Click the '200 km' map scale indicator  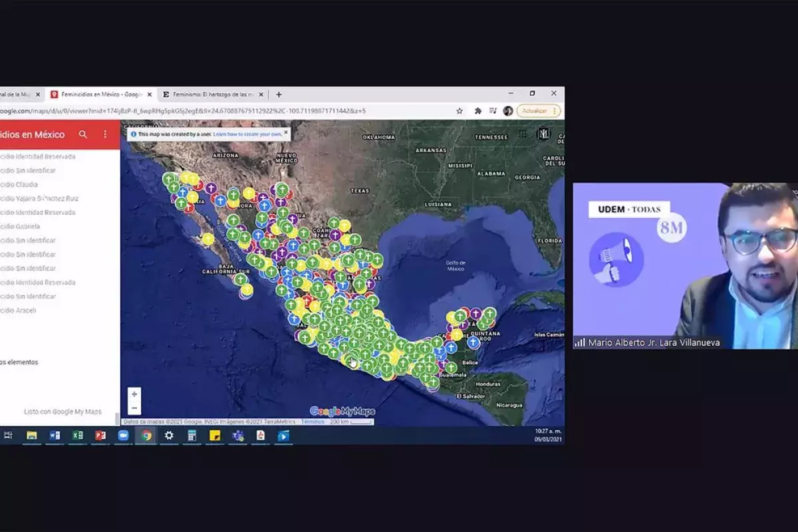[350, 422]
